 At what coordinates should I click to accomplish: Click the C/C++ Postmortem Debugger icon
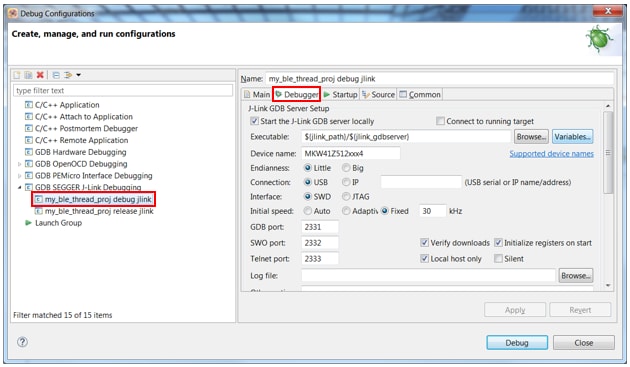click(x=29, y=128)
